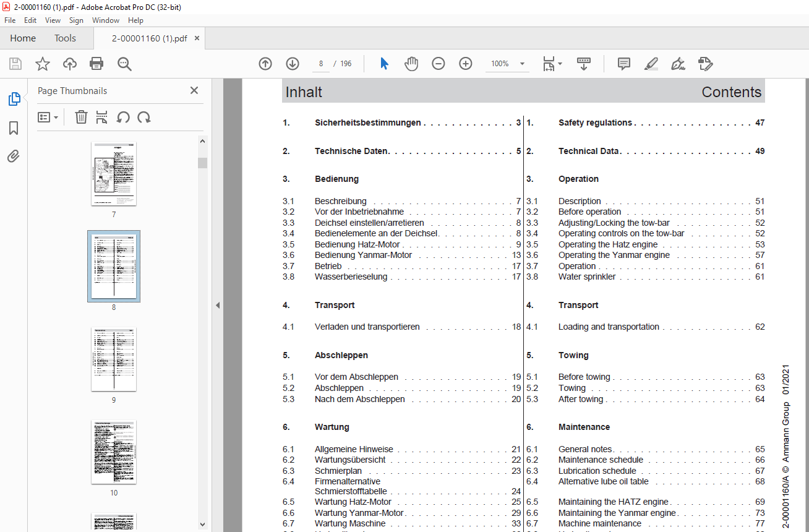Open the Help menu
809x532 pixels.
click(135, 20)
